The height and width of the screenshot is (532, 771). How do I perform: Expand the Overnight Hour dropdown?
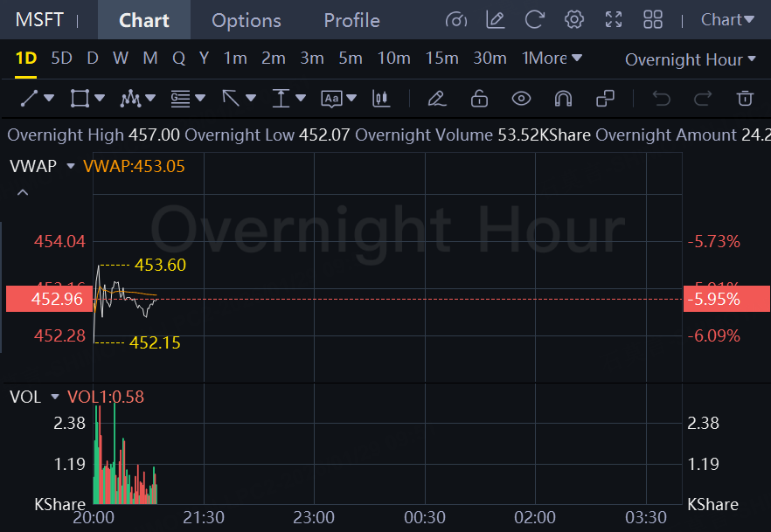(x=690, y=59)
